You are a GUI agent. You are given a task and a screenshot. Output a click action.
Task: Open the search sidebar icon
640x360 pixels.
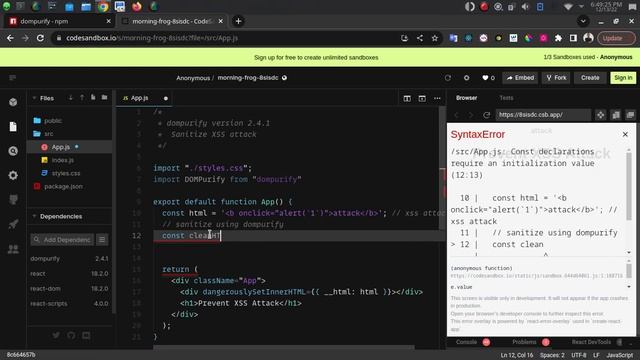coord(13,151)
